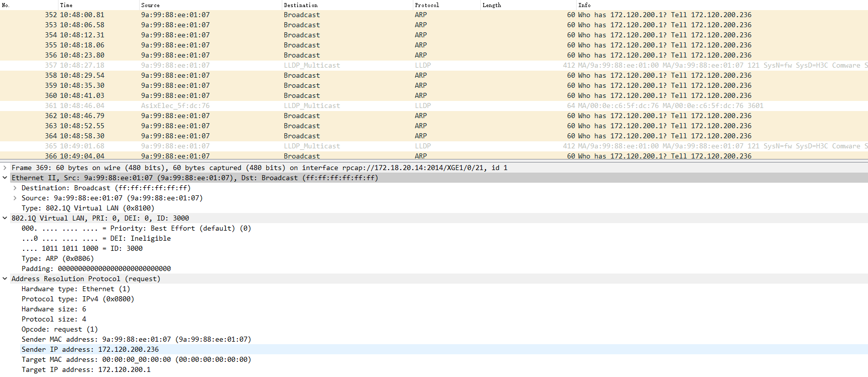Select packet 363 at 10:48:52.55
The width and height of the screenshot is (868, 377).
(x=434, y=126)
